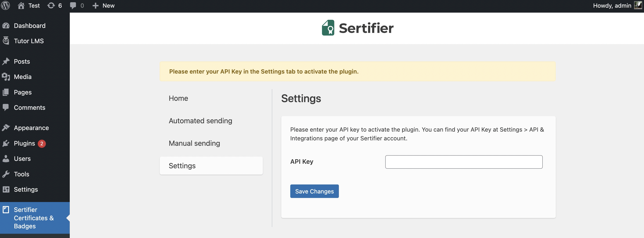This screenshot has width=644, height=238.
Task: Open the New content dropdown in admin bar
Action: [103, 5]
